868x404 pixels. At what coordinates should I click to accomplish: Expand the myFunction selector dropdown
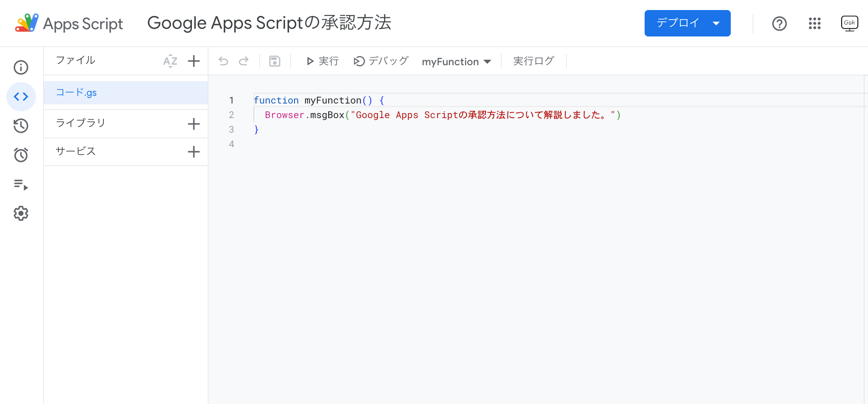(456, 62)
